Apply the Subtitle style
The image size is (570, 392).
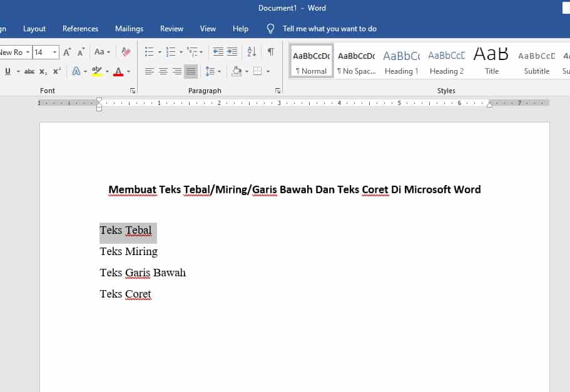(537, 61)
